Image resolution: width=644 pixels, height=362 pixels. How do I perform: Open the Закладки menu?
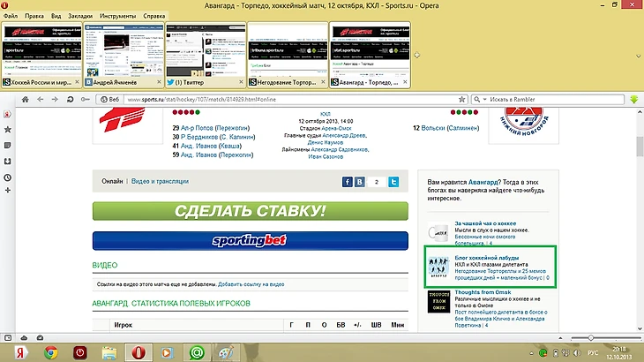(80, 16)
